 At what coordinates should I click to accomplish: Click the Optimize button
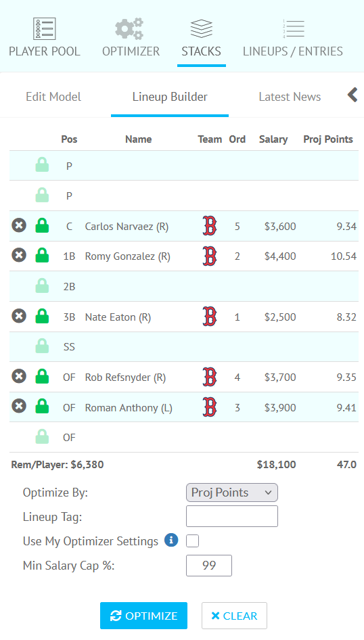pyautogui.click(x=143, y=616)
